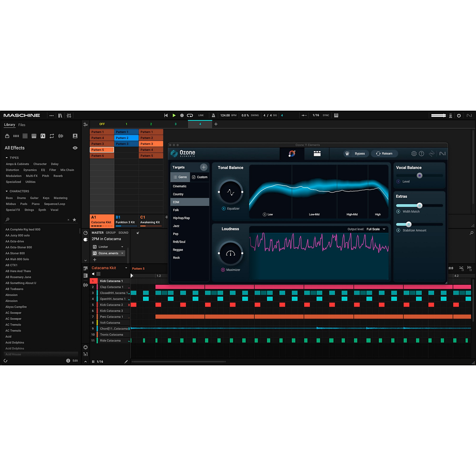This screenshot has height=476, width=476.
Task: Switch to the Custom targets tab in Ozone
Action: [x=200, y=177]
